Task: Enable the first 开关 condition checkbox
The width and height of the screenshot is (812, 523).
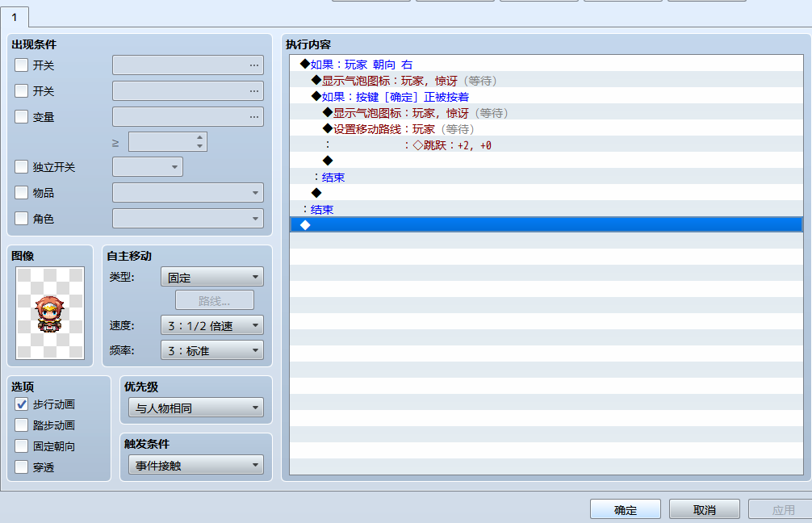Action: tap(21, 65)
